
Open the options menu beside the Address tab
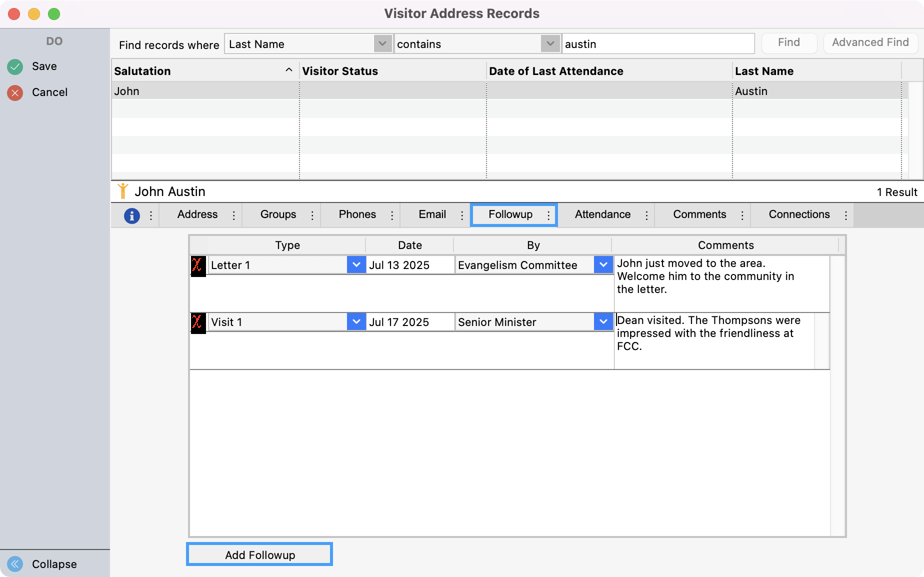(233, 215)
